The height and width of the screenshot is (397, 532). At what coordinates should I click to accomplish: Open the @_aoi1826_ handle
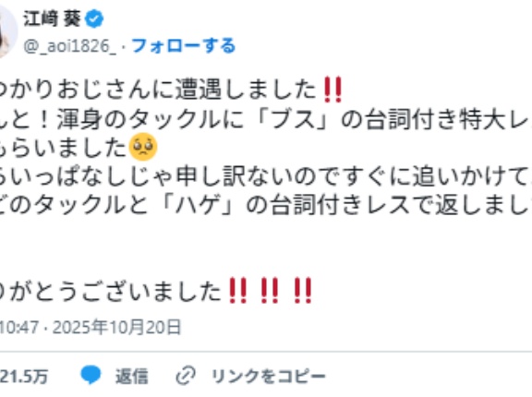(x=70, y=46)
